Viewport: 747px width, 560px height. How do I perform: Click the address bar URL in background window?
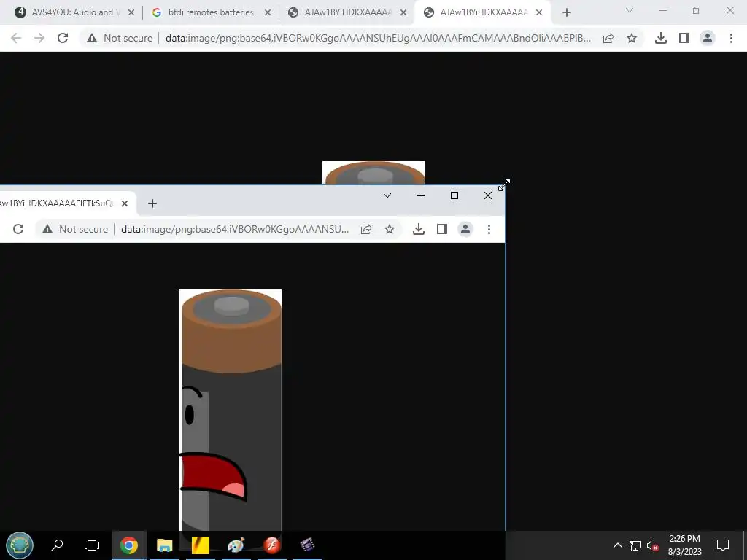click(x=378, y=38)
